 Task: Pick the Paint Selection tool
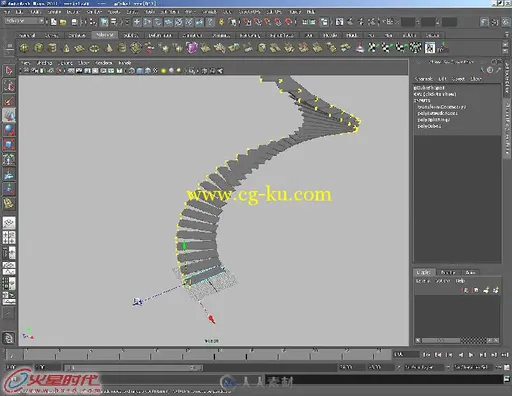pyautogui.click(x=9, y=100)
